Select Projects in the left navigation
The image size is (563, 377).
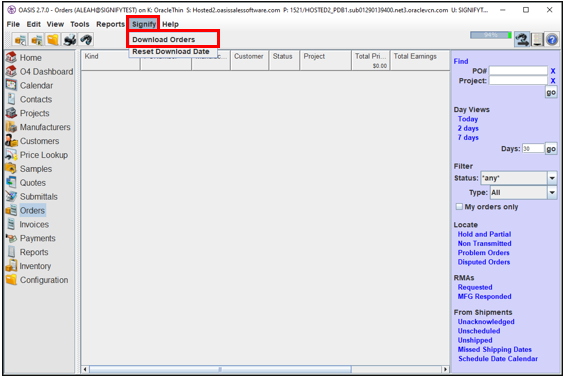coord(28,113)
